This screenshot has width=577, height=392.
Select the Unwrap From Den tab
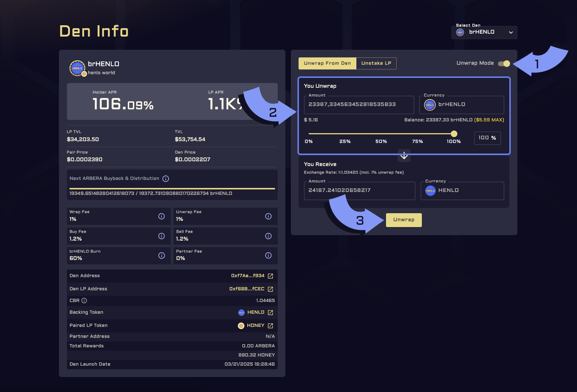(x=327, y=63)
